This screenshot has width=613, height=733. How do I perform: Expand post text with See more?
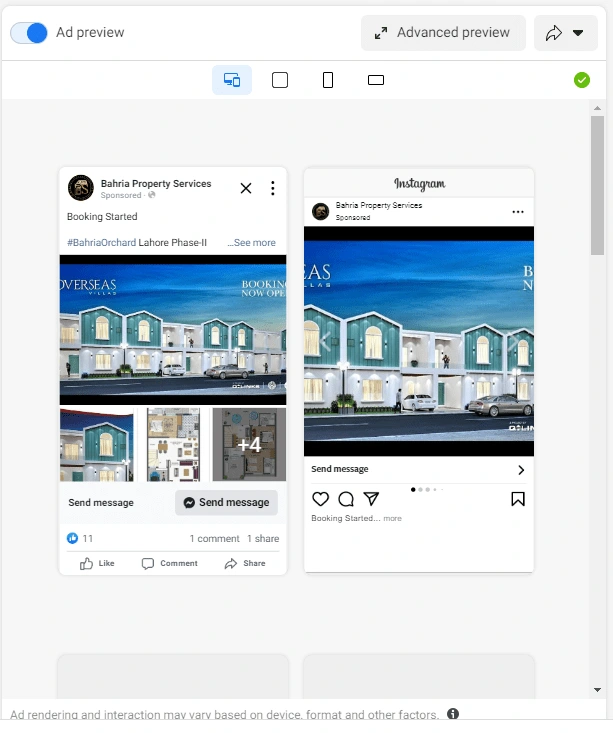tap(252, 243)
